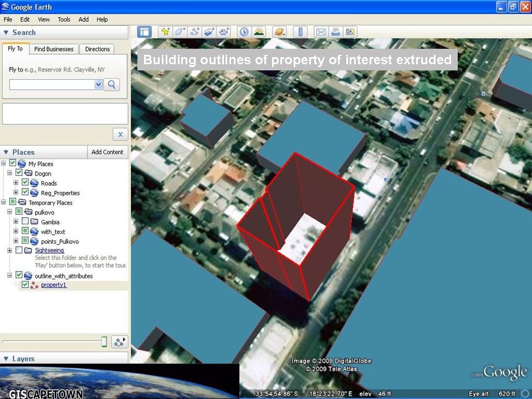
Task: Toggle sunlight across the landscape
Action: coord(259,32)
